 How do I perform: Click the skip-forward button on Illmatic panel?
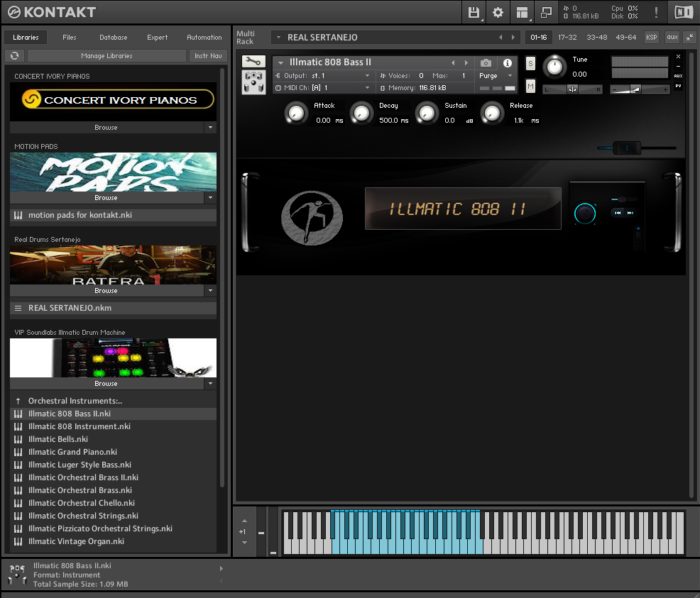630,213
